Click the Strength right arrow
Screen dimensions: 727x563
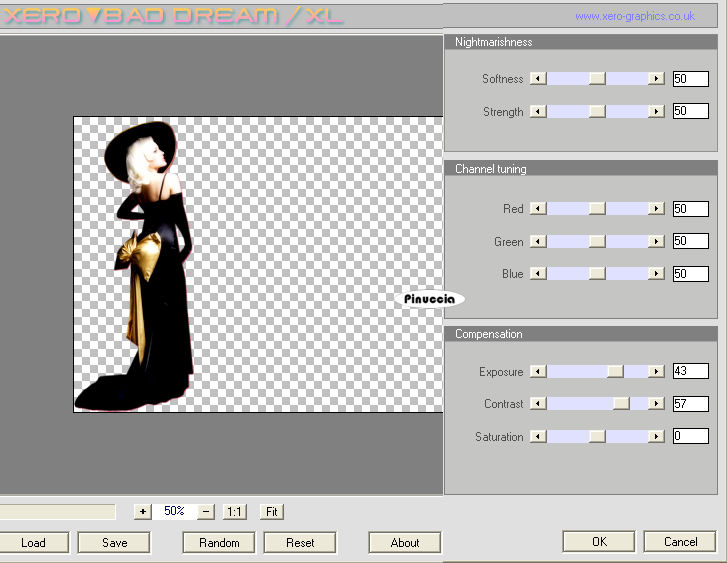[657, 111]
